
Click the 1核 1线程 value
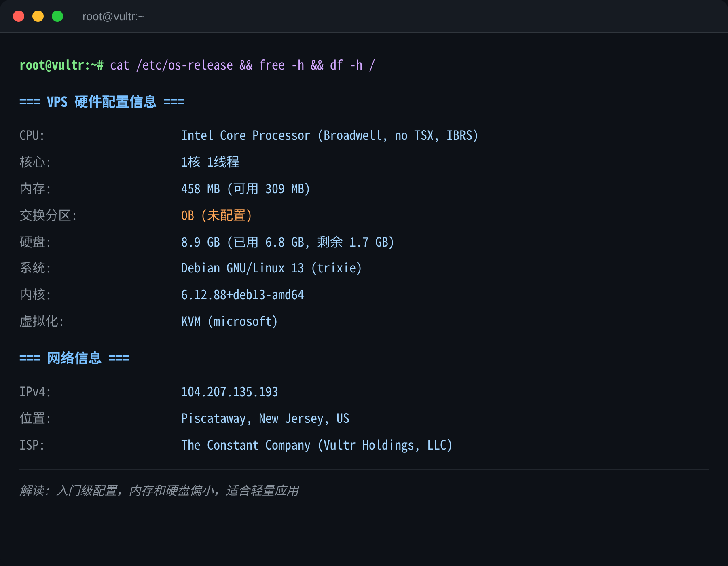pyautogui.click(x=210, y=162)
